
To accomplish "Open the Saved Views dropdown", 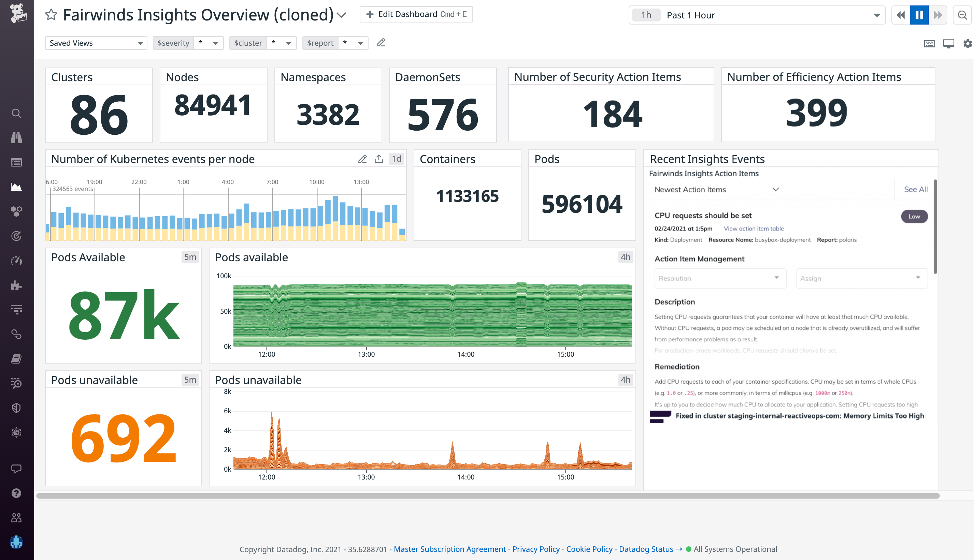I will (x=96, y=43).
